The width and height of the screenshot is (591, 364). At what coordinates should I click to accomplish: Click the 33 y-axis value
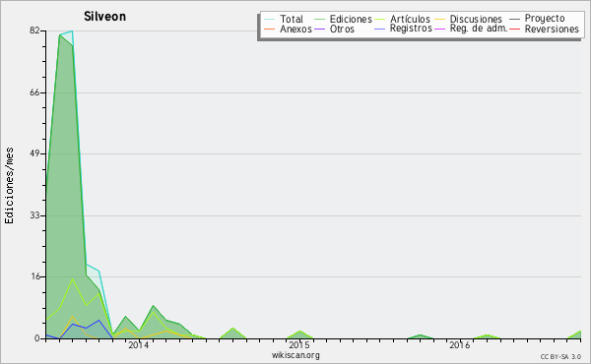(x=34, y=215)
